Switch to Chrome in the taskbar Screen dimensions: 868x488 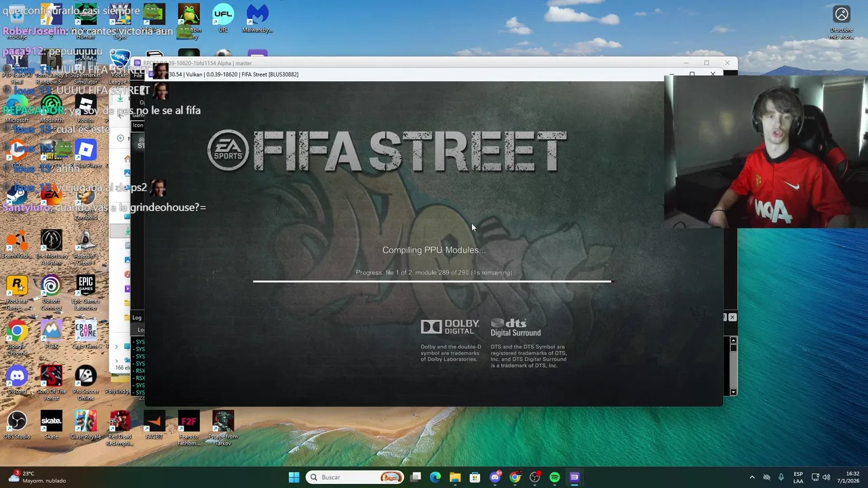[x=515, y=477]
